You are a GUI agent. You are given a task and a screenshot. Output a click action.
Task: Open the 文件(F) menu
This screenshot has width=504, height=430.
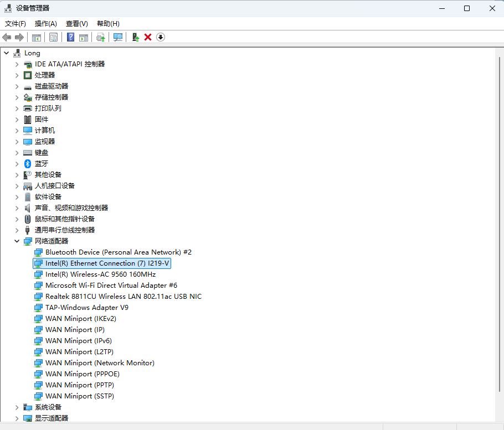16,23
